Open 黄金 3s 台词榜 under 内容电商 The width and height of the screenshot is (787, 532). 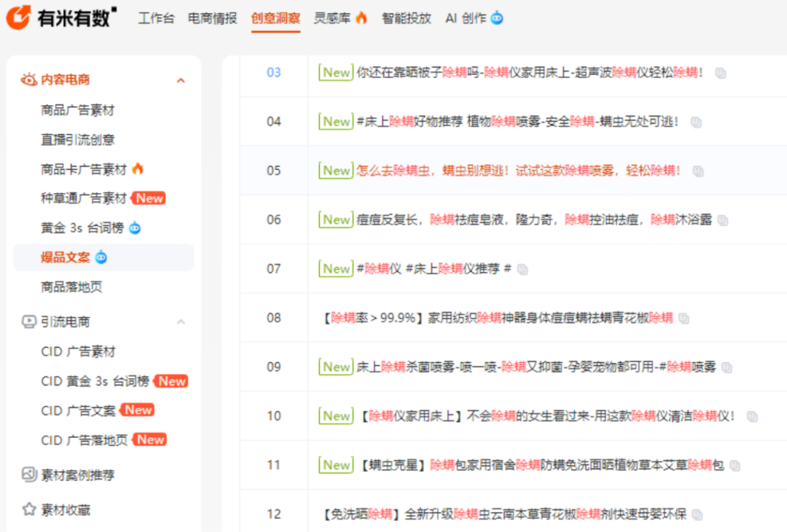point(82,228)
